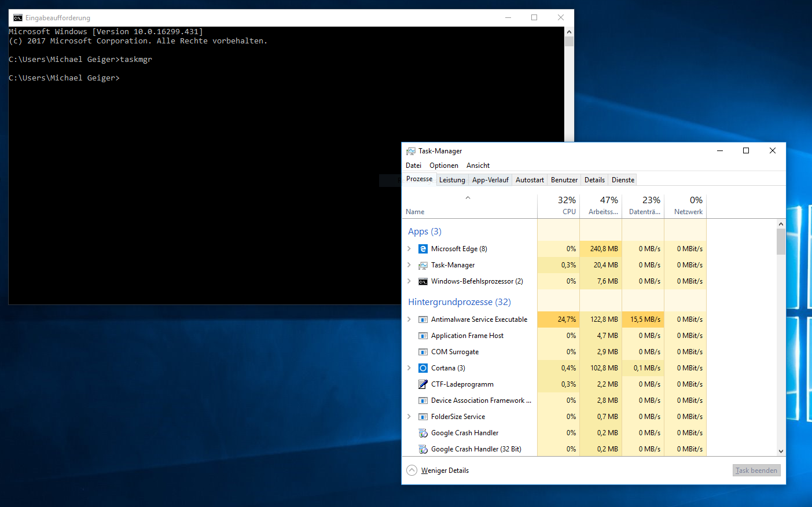The width and height of the screenshot is (812, 507).
Task: Click the Google Crash Handler (32 Bit) icon
Action: coord(423,449)
